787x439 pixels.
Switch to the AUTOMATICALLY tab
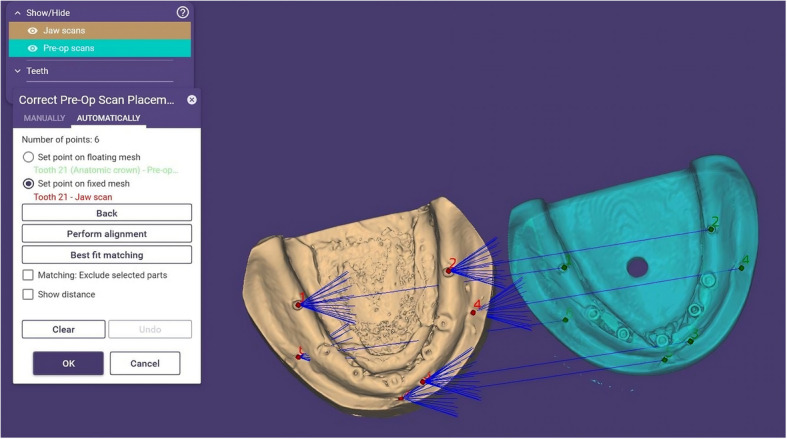click(x=108, y=118)
